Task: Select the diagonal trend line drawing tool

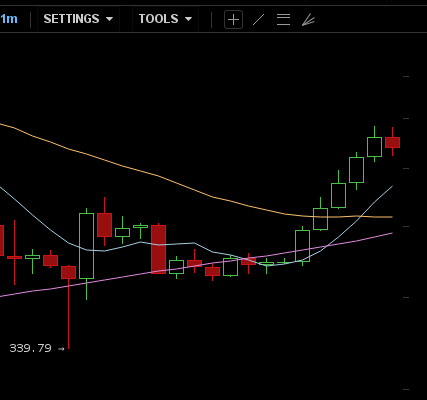Action: (259, 20)
